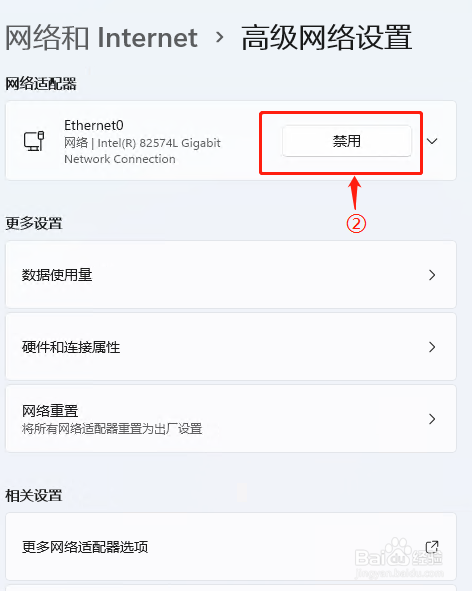The width and height of the screenshot is (472, 591).
Task: Open 更多网络适配器选项
Action: (231, 547)
